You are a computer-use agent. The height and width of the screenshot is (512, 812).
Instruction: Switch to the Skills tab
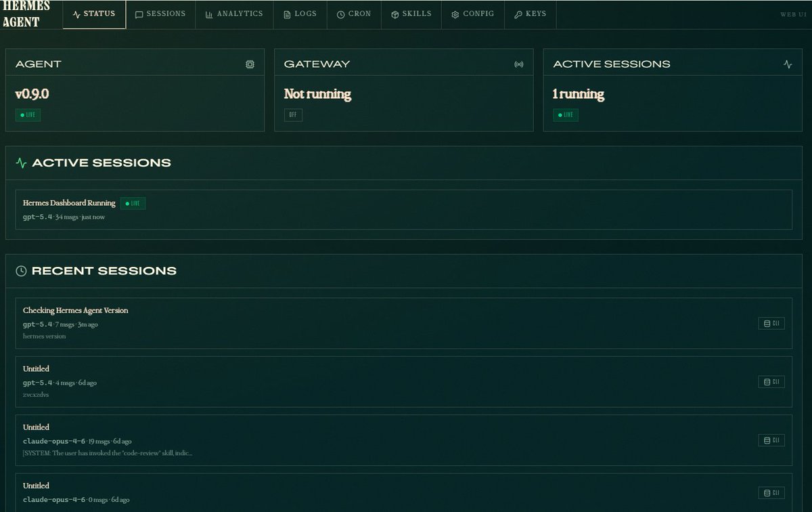tap(411, 14)
